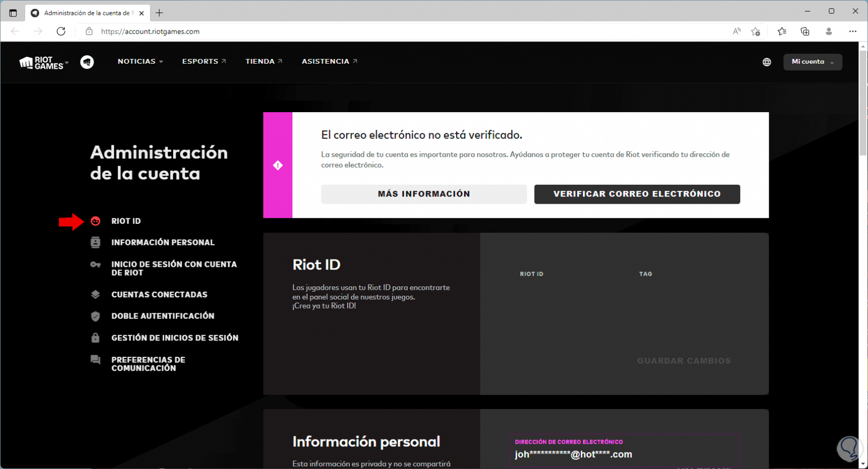Screen dimensions: 868x469
Task: Click the Riot ID sidebar icon
Action: [95, 221]
